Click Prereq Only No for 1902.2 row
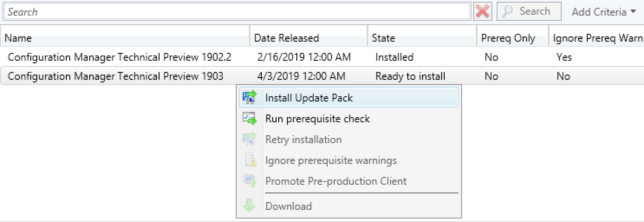The height and width of the screenshot is (222, 644). pyautogui.click(x=491, y=57)
